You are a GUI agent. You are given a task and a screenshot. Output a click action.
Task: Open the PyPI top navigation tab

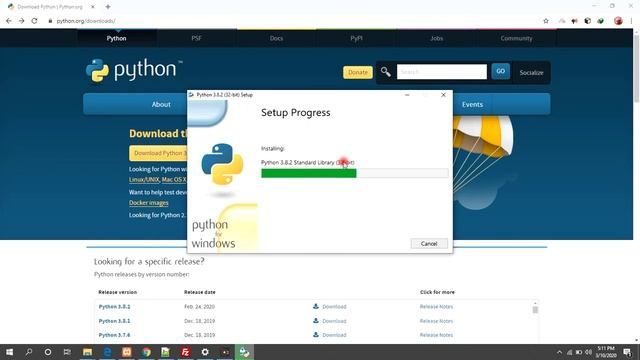pos(356,38)
